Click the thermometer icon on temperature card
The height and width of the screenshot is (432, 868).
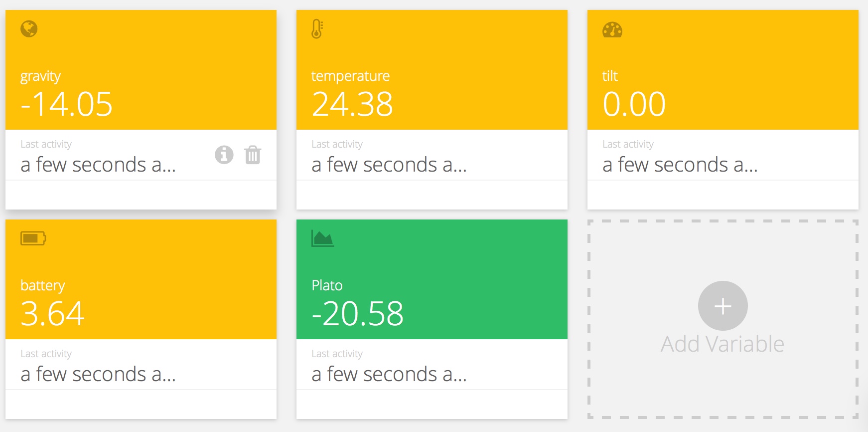[x=317, y=29]
